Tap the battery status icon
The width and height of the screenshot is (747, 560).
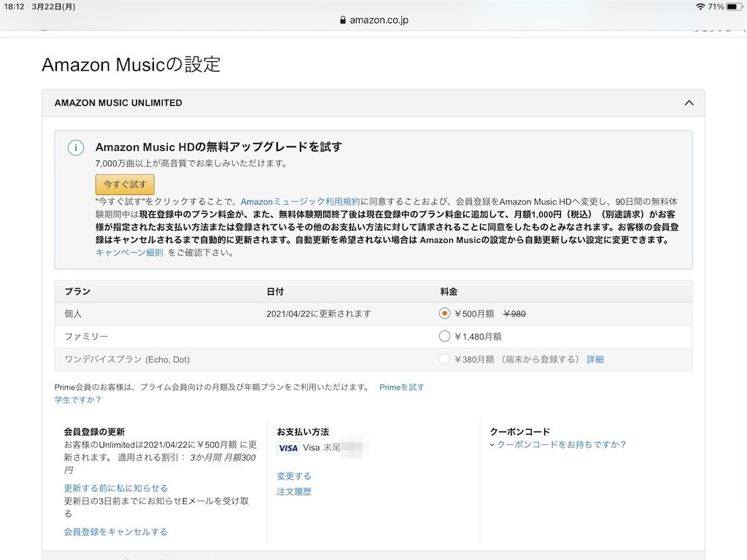click(734, 7)
